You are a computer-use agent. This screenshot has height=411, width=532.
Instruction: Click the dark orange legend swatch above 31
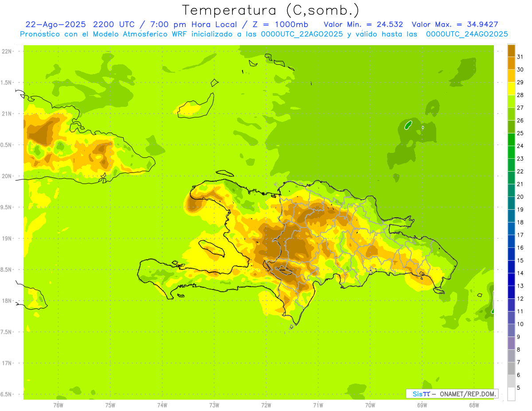tap(511, 51)
